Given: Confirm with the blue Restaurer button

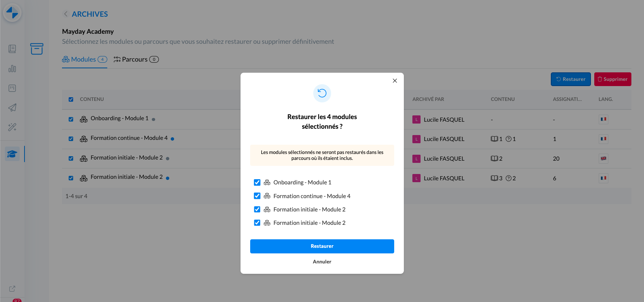Looking at the screenshot, I should click(x=322, y=246).
